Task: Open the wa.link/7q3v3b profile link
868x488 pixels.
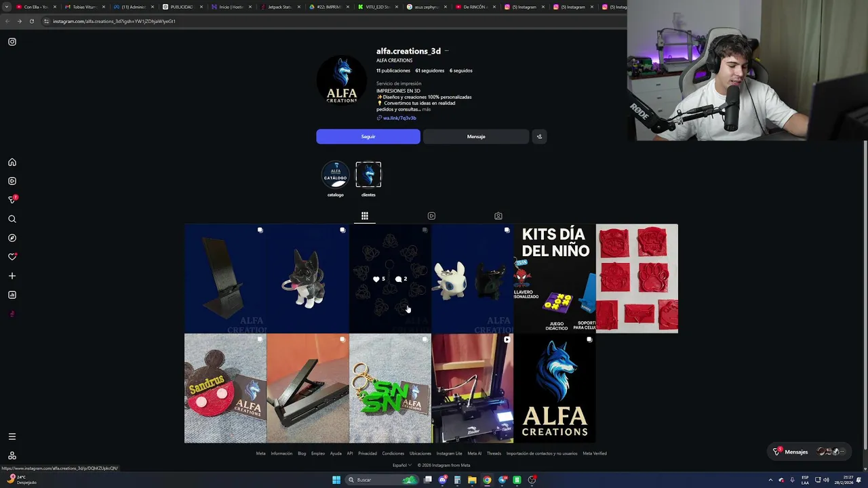Action: coord(399,118)
